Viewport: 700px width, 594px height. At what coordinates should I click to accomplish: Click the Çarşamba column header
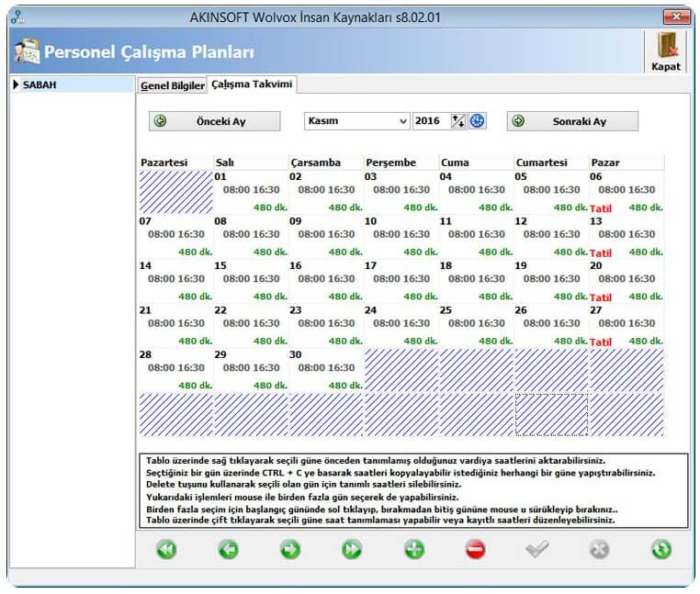(326, 163)
